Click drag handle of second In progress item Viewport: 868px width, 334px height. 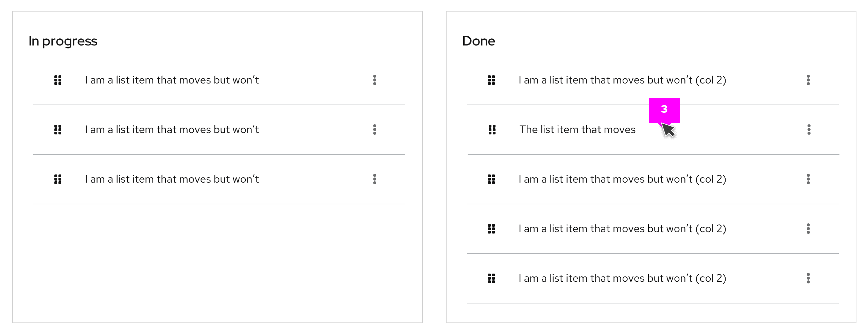pyautogui.click(x=58, y=130)
